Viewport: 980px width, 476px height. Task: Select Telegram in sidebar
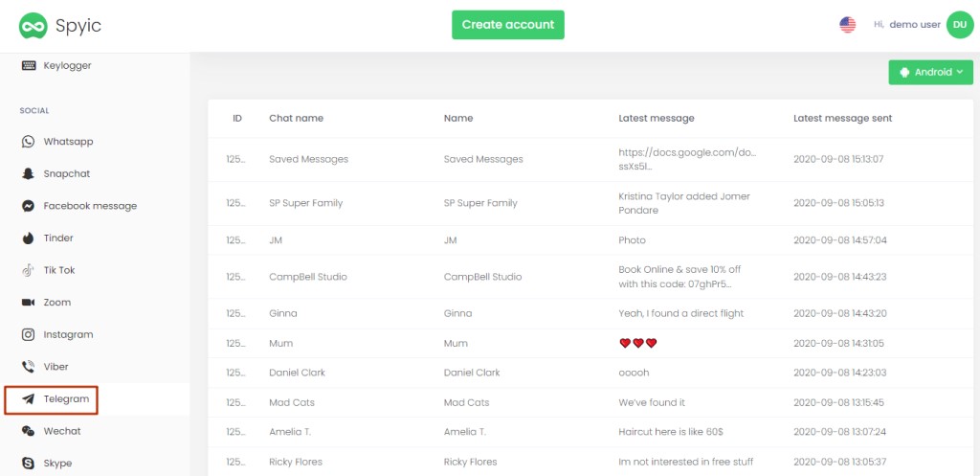66,399
